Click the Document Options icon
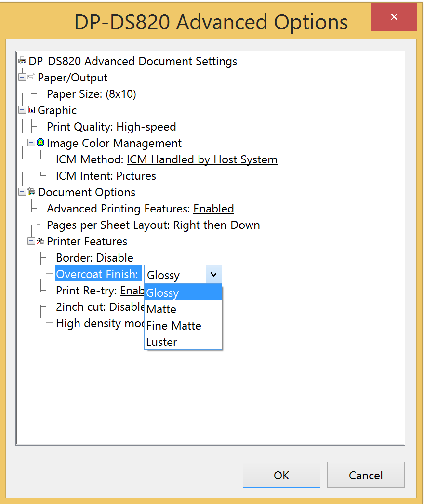 point(31,192)
